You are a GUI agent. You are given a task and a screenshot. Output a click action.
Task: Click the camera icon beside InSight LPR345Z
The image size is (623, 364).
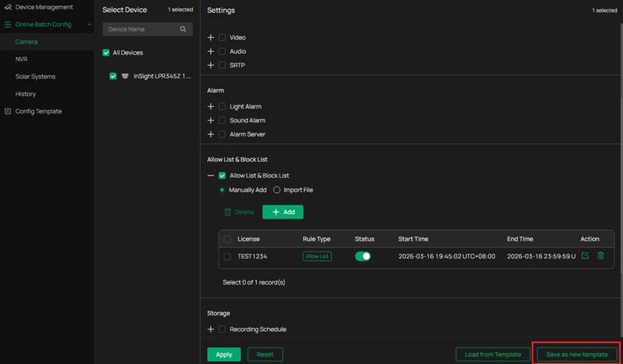tap(125, 77)
